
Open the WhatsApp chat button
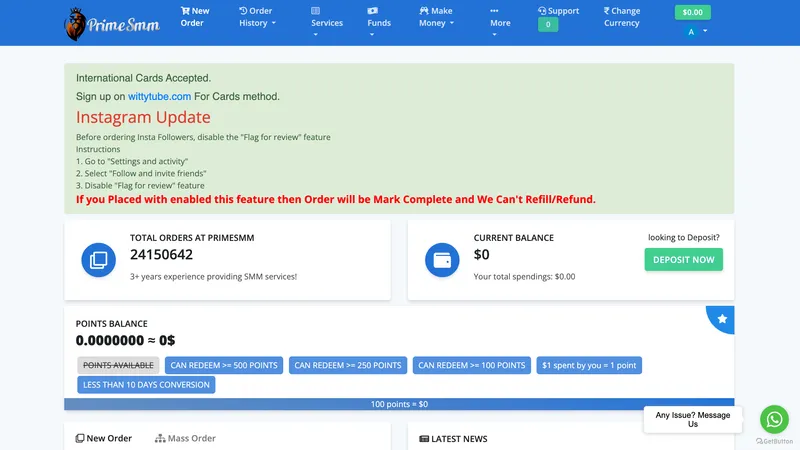pyautogui.click(x=774, y=419)
